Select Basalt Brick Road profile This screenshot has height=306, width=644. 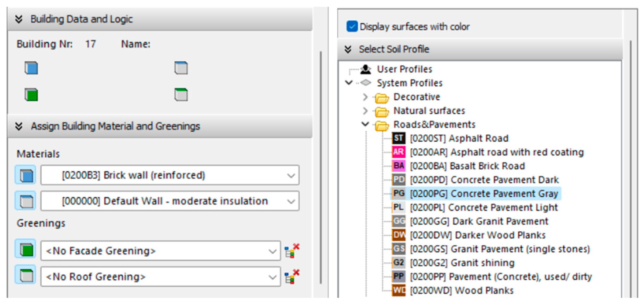tap(467, 166)
